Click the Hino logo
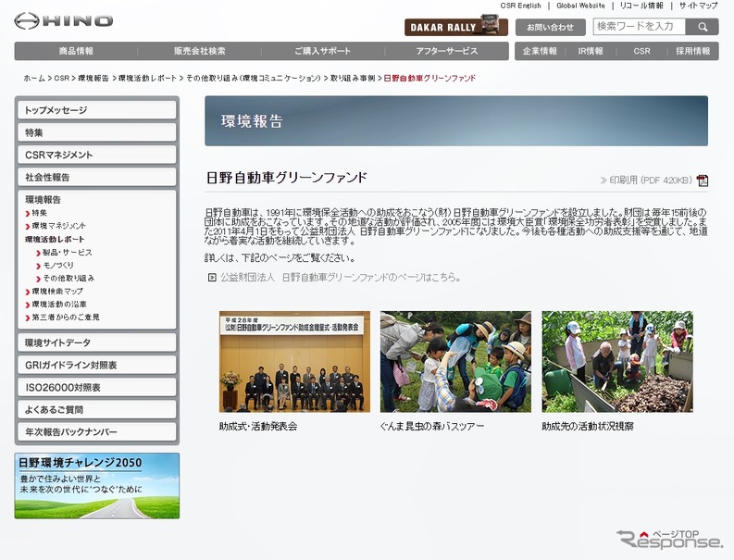 pos(64,21)
